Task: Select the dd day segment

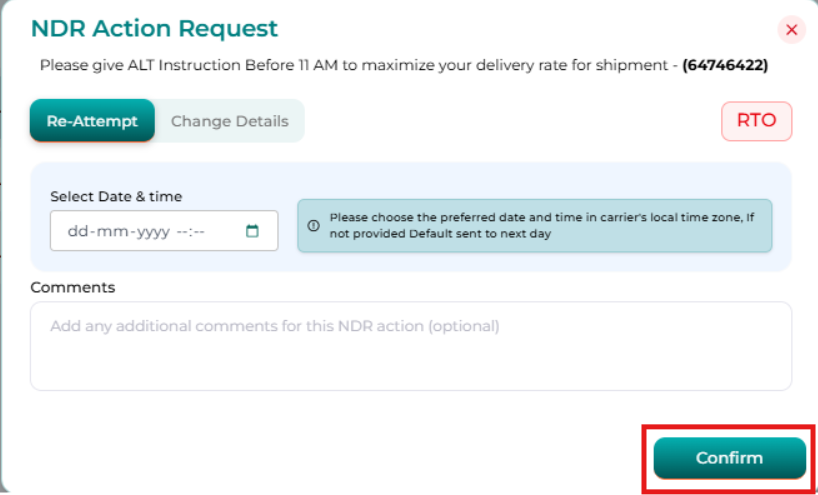Action: point(76,231)
